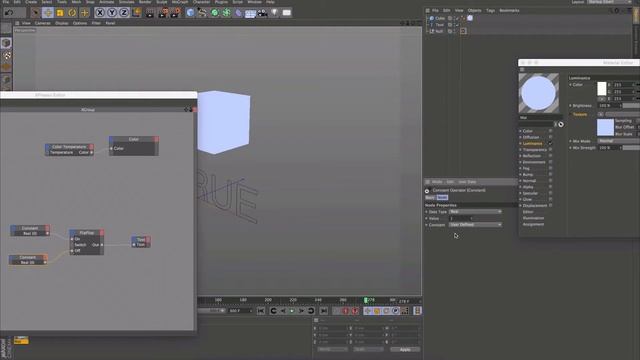Switch to the Node tab in attributes
Image resolution: width=640 pixels, height=360 pixels.
(442, 198)
